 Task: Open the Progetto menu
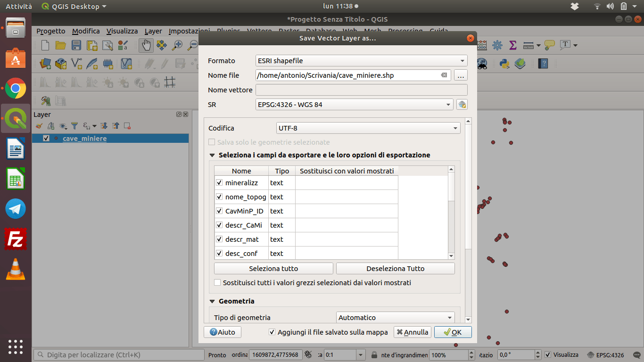(51, 31)
